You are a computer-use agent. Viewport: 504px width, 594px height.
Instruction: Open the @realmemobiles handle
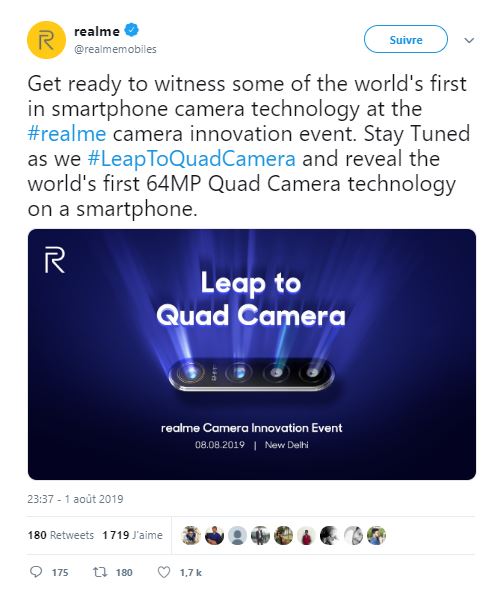coord(115,49)
